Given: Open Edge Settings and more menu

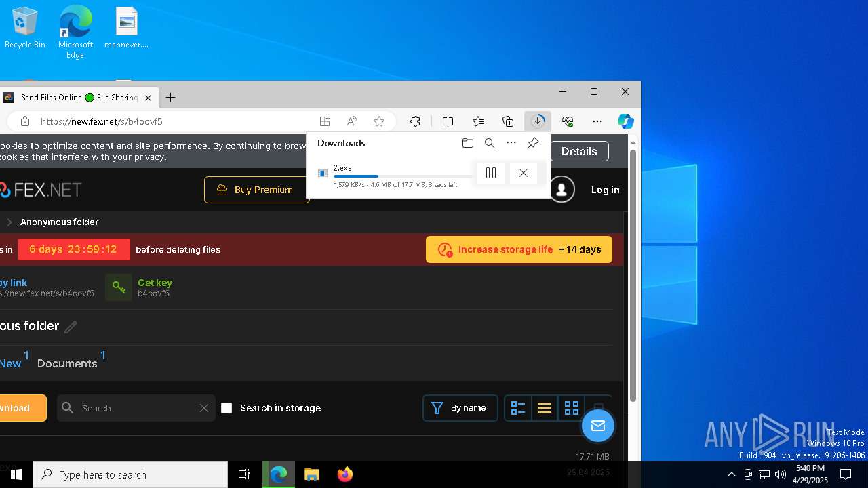Looking at the screenshot, I should pyautogui.click(x=597, y=121).
